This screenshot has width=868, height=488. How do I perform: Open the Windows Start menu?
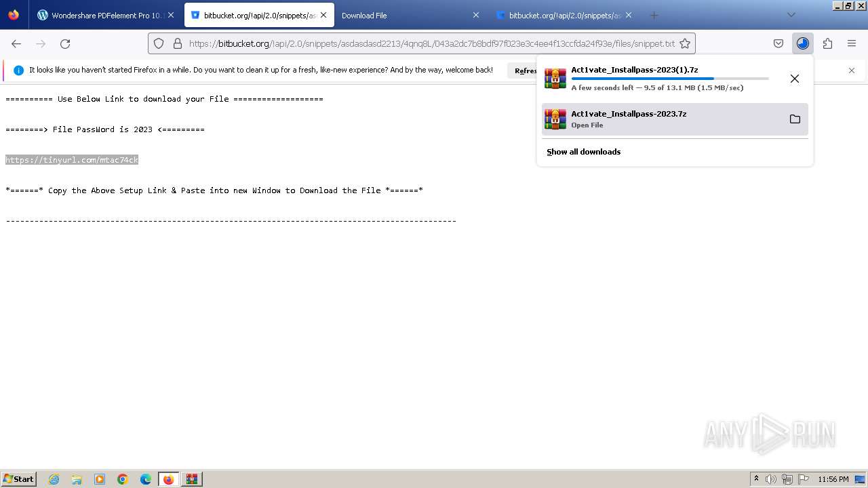[x=19, y=479]
